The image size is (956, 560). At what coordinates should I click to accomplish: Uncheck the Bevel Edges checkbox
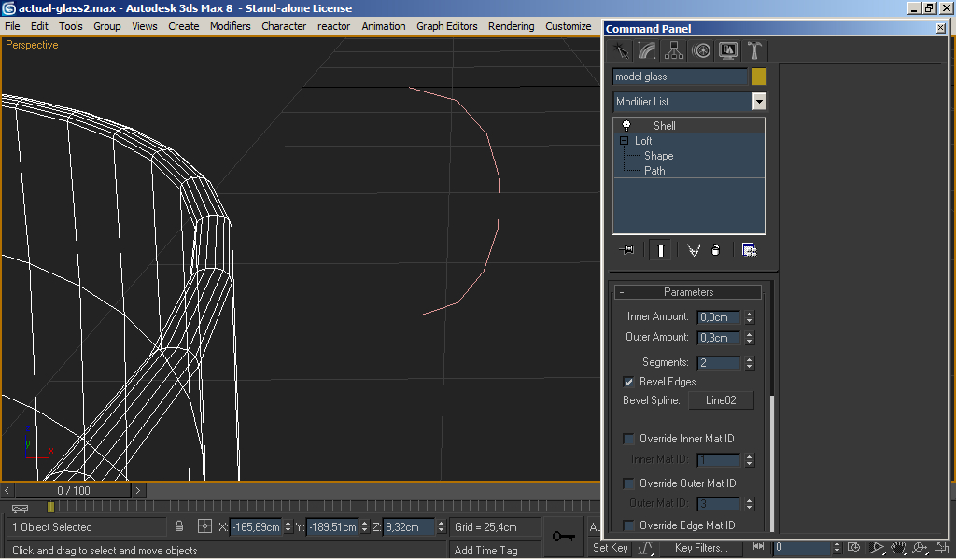click(x=628, y=382)
